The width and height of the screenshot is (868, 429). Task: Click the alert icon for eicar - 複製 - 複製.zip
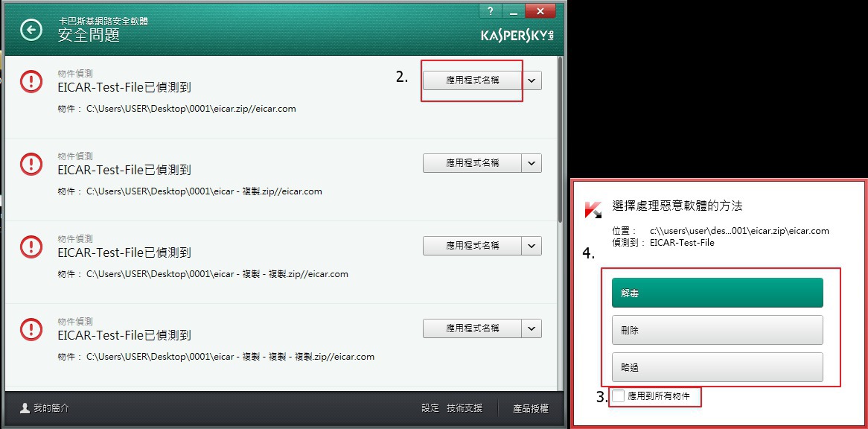(31, 247)
